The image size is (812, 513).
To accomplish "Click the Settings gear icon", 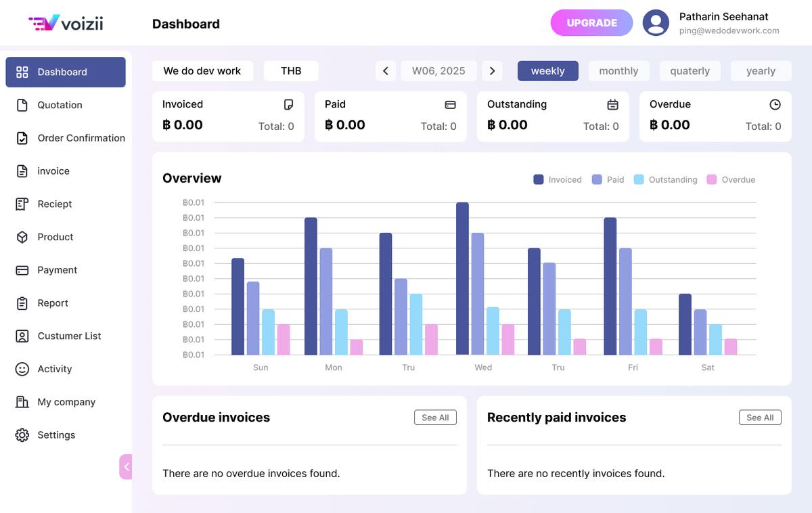I will coord(22,435).
